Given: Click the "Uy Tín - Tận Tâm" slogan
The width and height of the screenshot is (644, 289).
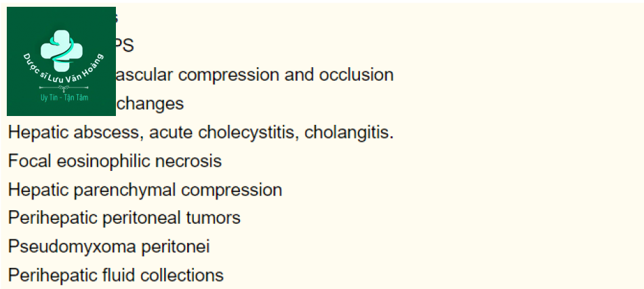Looking at the screenshot, I should (61, 98).
